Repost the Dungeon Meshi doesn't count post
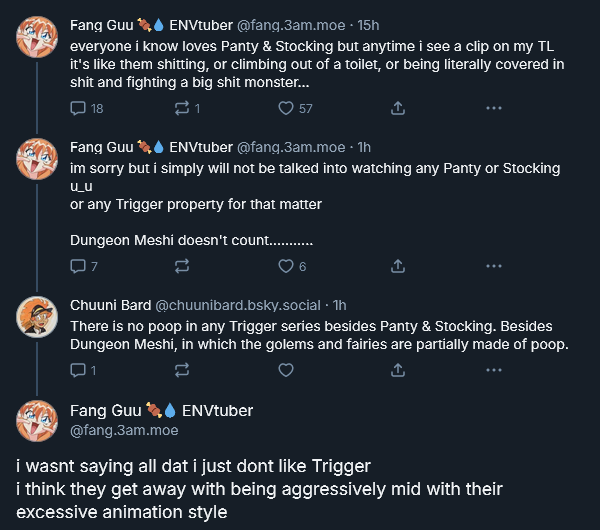 (x=182, y=266)
